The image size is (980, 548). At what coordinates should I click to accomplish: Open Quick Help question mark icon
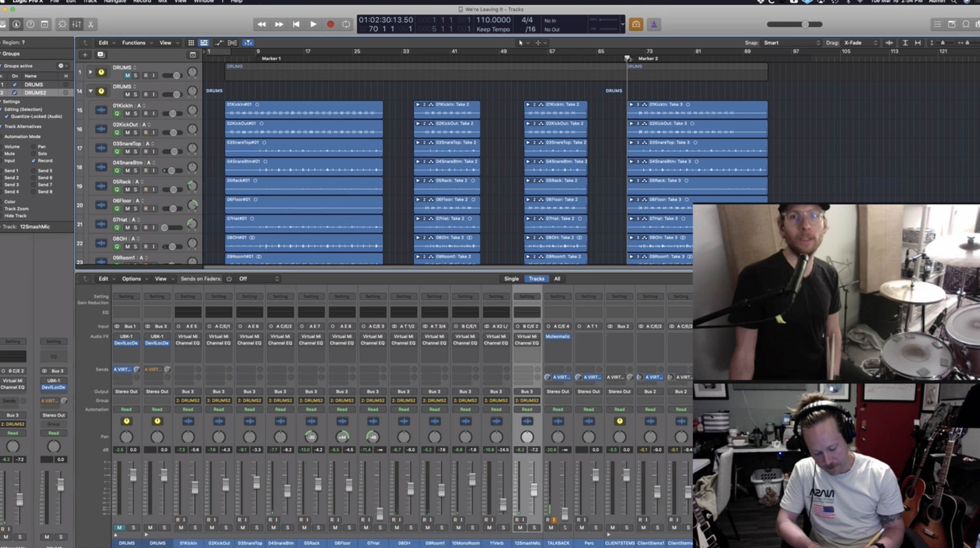[31, 24]
